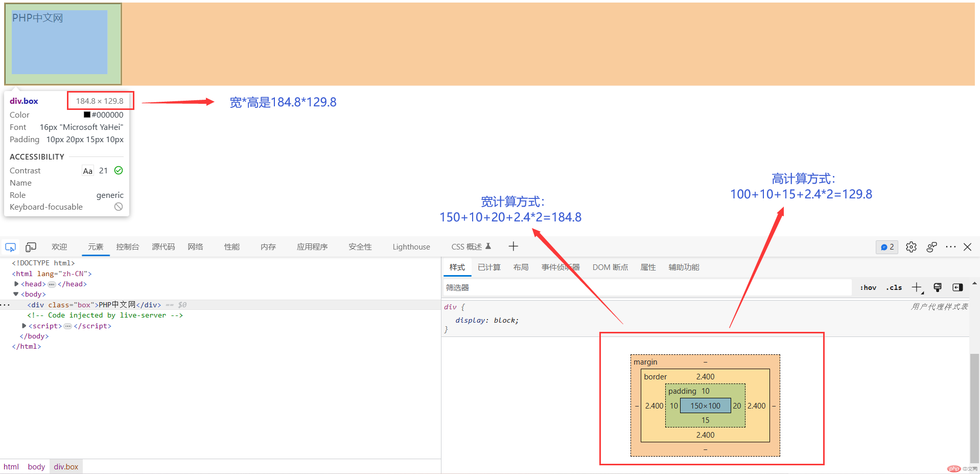Open the 内存 tab
Image resolution: width=980 pixels, height=474 pixels.
[268, 247]
